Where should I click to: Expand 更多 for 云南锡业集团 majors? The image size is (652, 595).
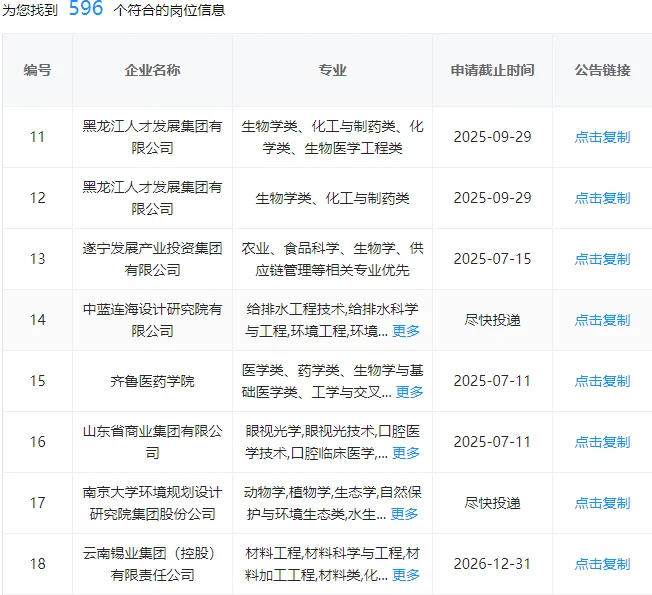pyautogui.click(x=406, y=575)
